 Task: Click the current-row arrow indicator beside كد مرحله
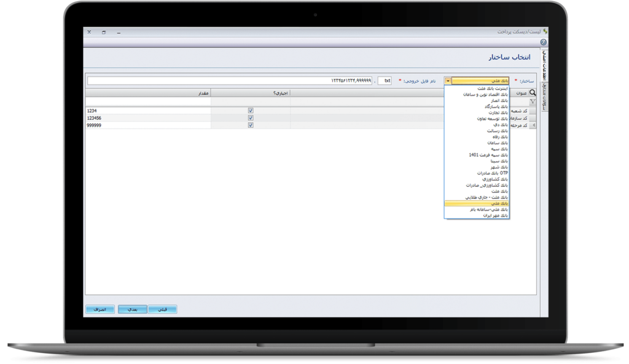point(533,125)
